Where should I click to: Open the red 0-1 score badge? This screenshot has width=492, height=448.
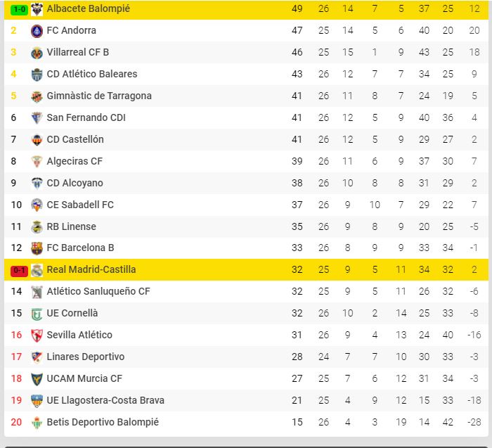(18, 270)
